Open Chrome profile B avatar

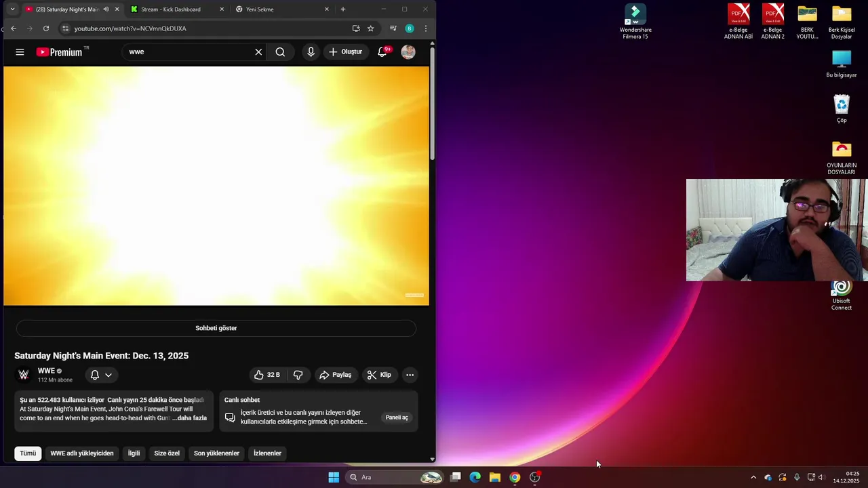(410, 28)
